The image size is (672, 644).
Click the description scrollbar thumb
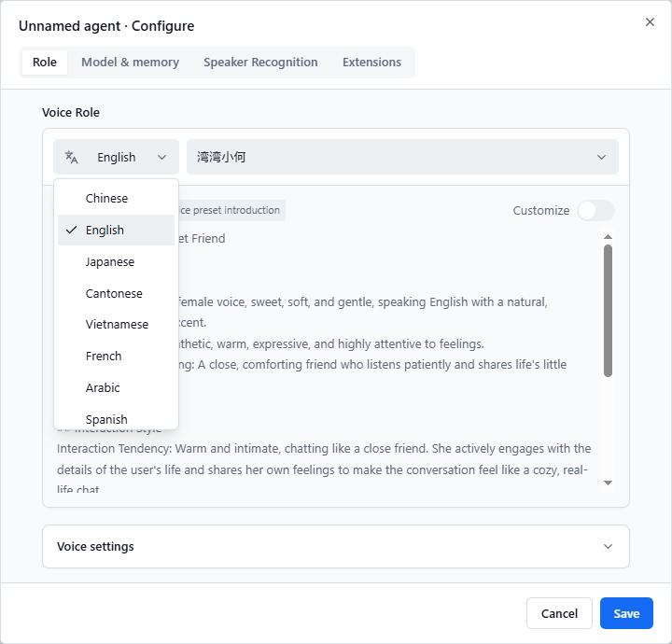(608, 311)
